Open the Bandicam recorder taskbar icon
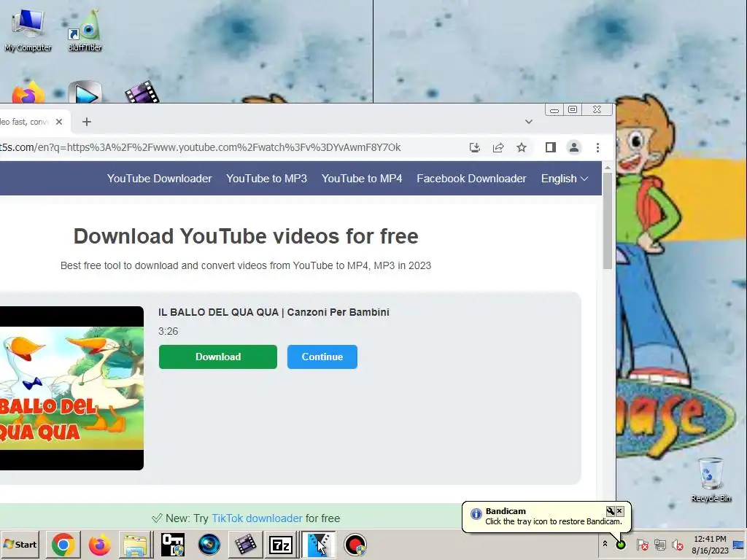Viewport: 747px width, 560px height. (355, 545)
